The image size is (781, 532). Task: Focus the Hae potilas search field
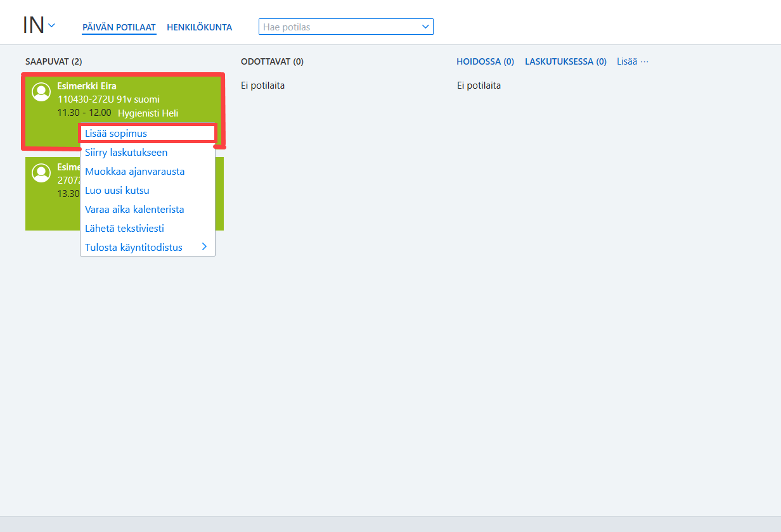click(x=339, y=27)
